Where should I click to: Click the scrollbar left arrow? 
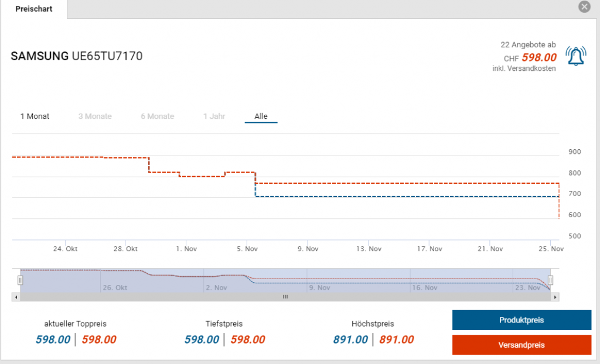(16, 297)
